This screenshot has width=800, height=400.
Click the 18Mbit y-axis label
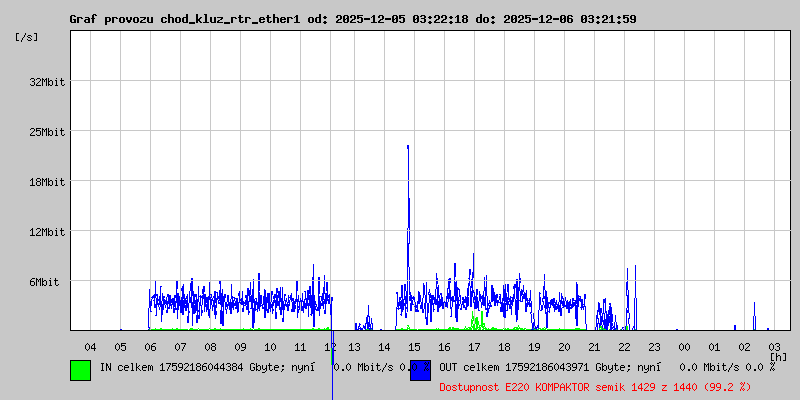pyautogui.click(x=46, y=182)
